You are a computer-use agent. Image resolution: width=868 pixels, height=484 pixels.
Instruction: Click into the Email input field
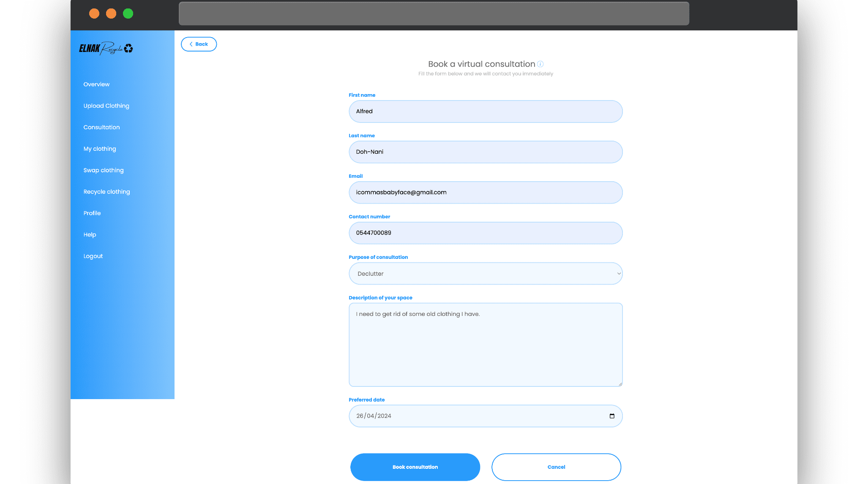point(485,193)
